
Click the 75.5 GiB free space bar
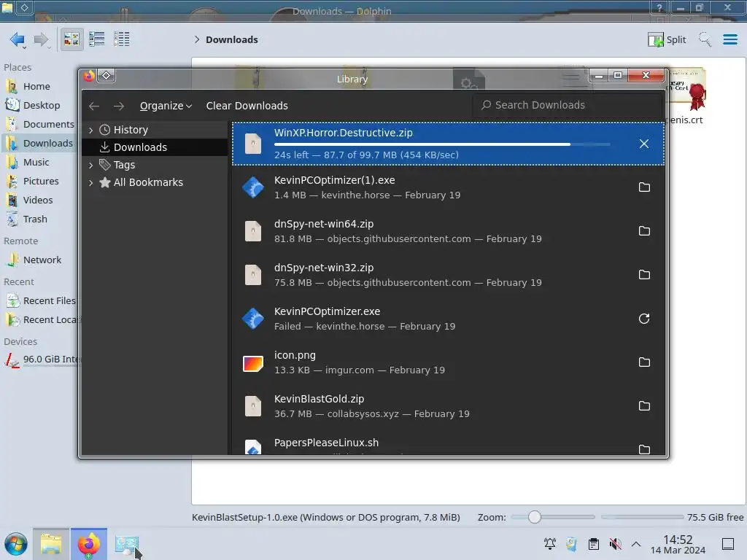point(642,517)
